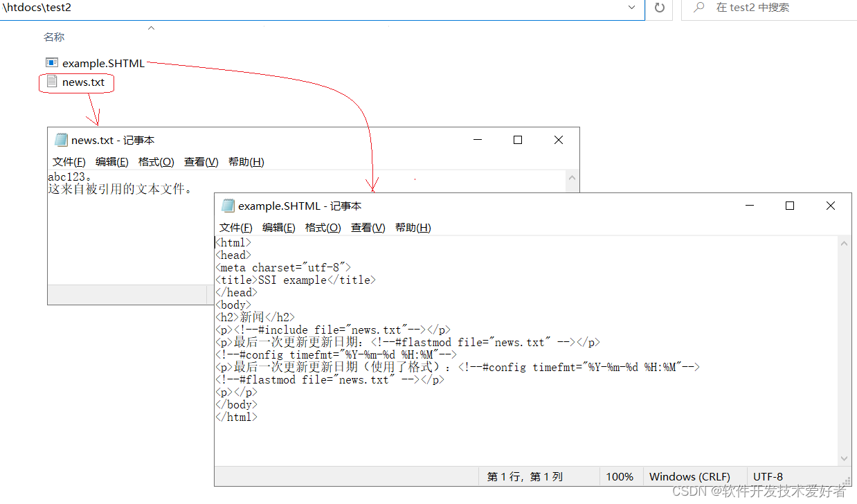Click the line starting <!--#flastmod file
The width and height of the screenshot is (857, 504).
coord(330,380)
